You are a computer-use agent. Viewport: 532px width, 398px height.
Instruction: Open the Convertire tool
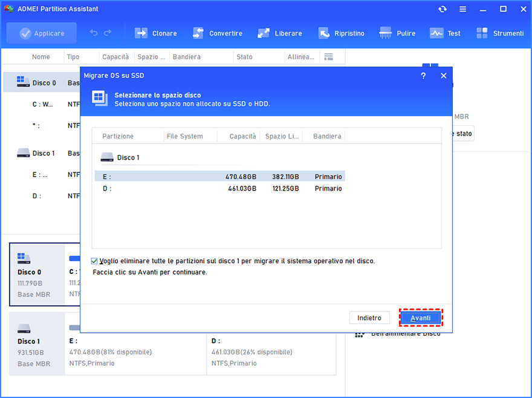[x=218, y=33]
